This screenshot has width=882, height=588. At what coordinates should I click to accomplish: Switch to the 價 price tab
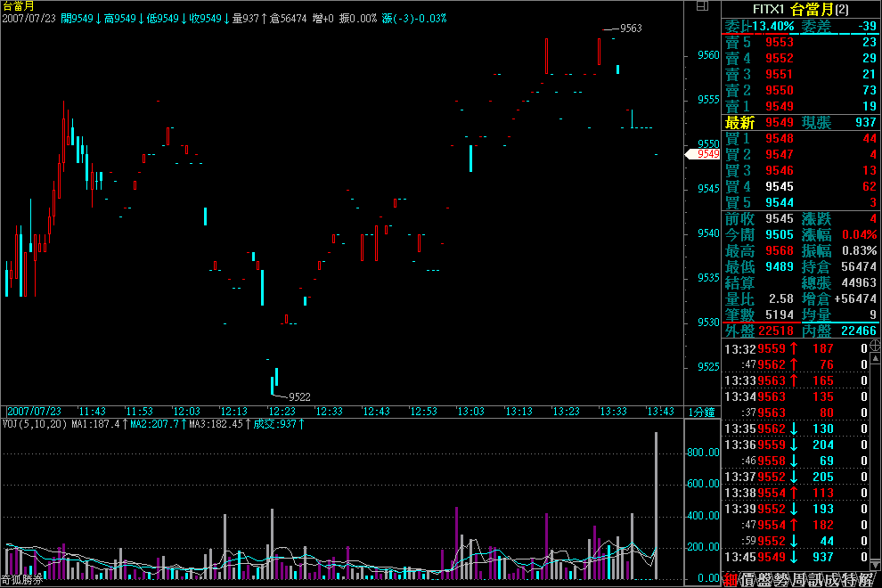pos(747,580)
